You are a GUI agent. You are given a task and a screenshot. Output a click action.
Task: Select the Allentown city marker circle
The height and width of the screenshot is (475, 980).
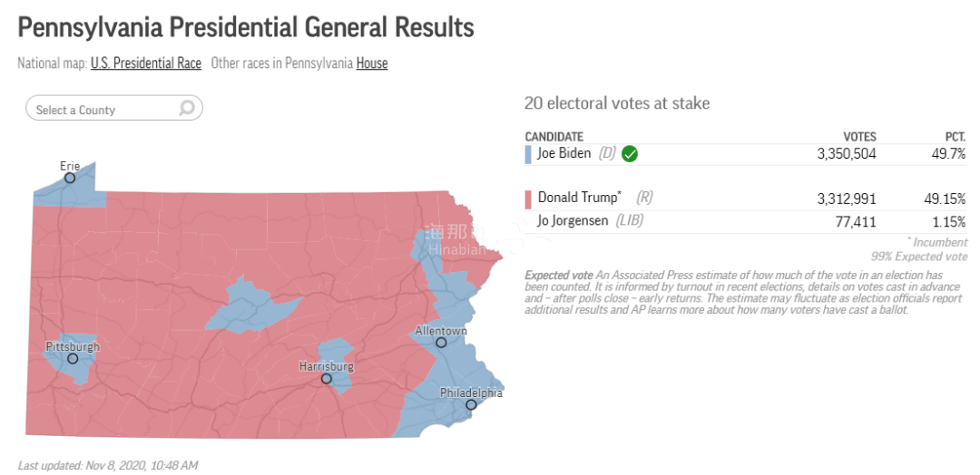(x=441, y=343)
